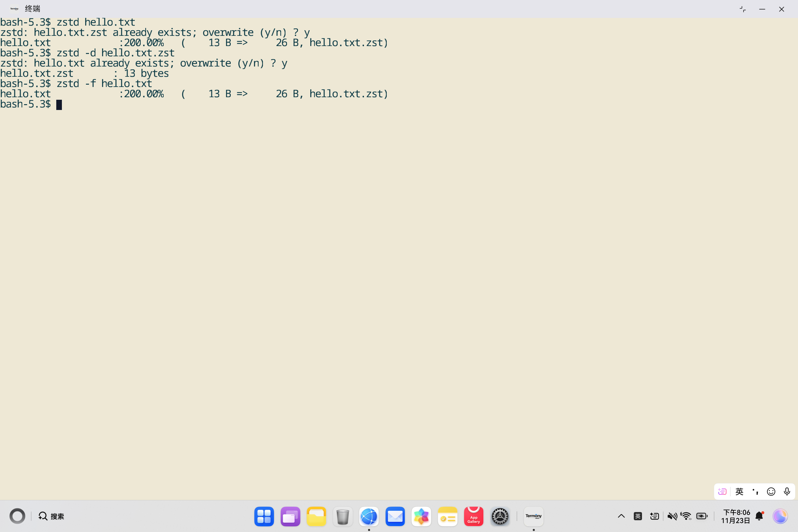
Task: Open the Mail envelope app
Action: click(395, 516)
